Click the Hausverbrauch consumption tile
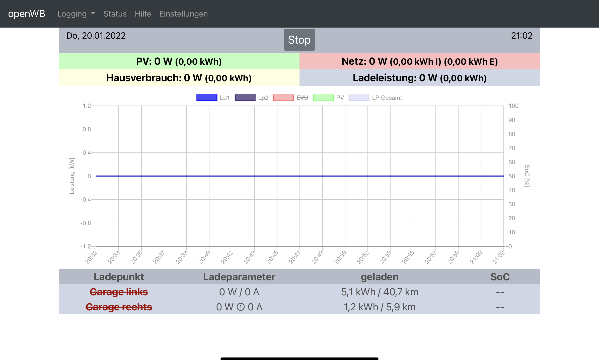The image size is (599, 364). (x=179, y=78)
